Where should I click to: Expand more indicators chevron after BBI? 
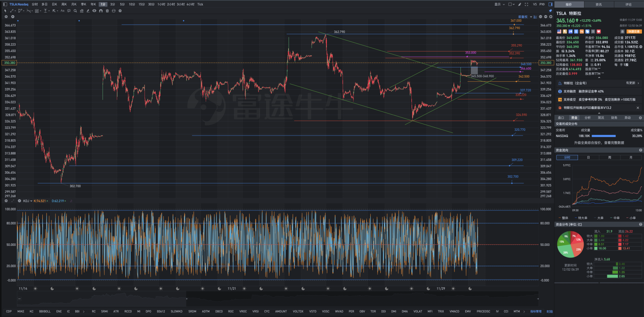tap(83, 311)
